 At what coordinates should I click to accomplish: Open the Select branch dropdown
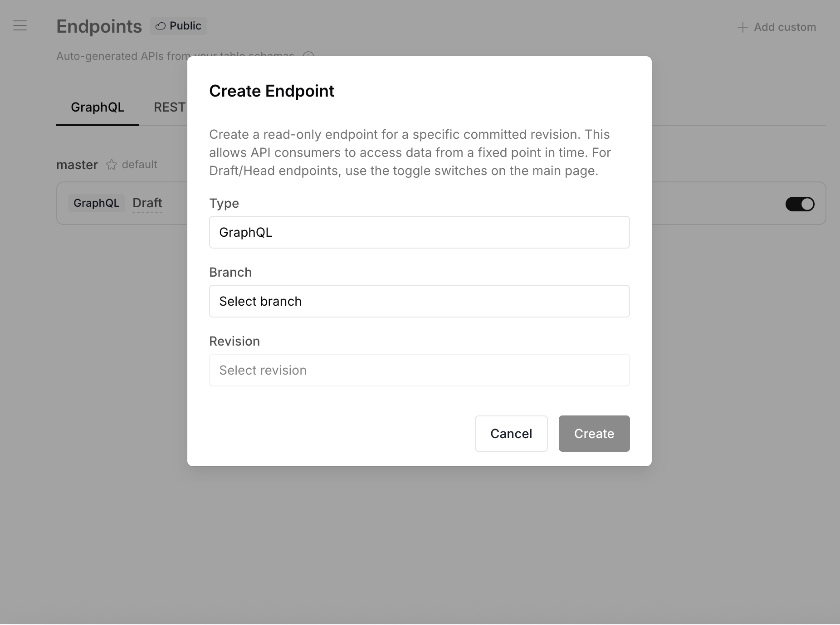click(x=419, y=301)
